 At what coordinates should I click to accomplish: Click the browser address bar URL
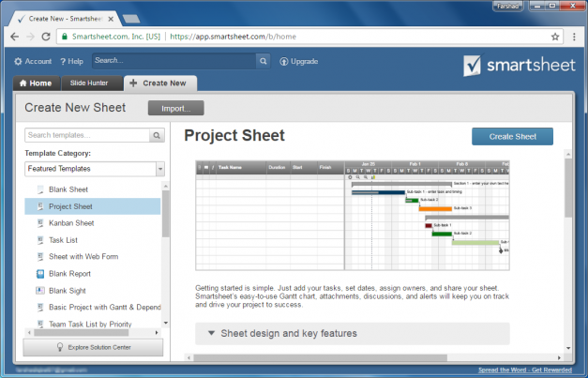click(233, 37)
